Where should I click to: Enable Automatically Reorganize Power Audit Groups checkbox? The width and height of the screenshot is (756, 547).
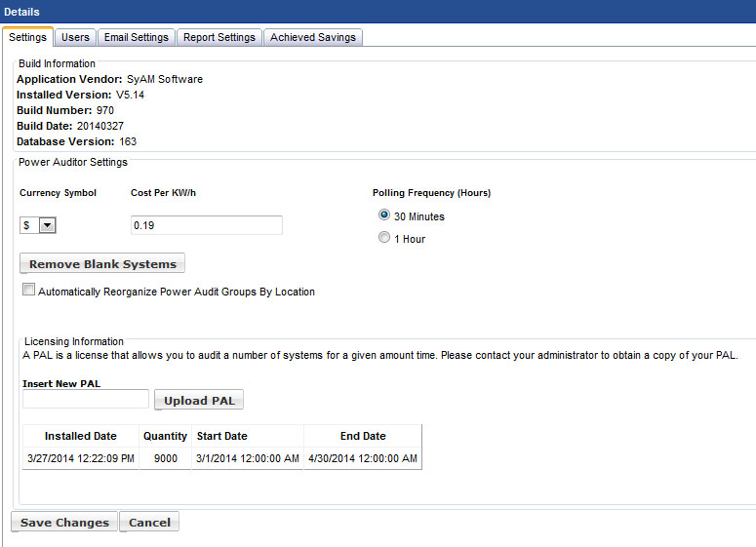coord(28,290)
